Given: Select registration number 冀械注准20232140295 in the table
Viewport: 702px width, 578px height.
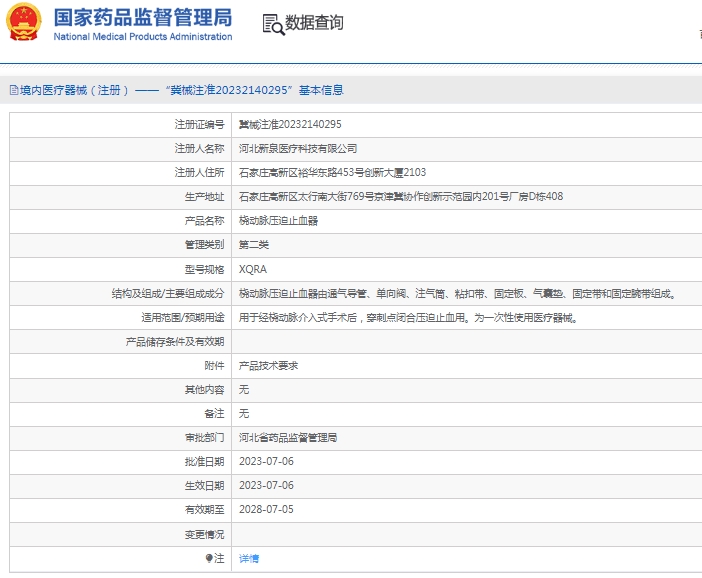Looking at the screenshot, I should [290, 124].
